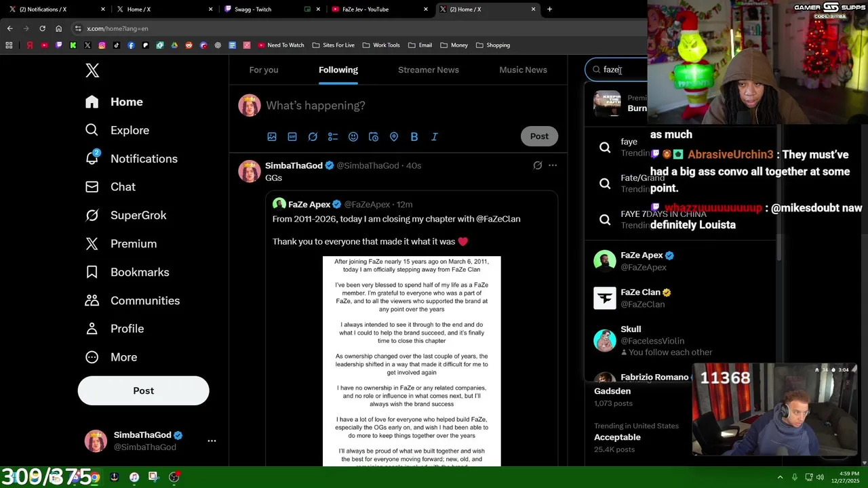Image resolution: width=868 pixels, height=488 pixels.
Task: Open the Acceptable trending topic
Action: point(617,437)
